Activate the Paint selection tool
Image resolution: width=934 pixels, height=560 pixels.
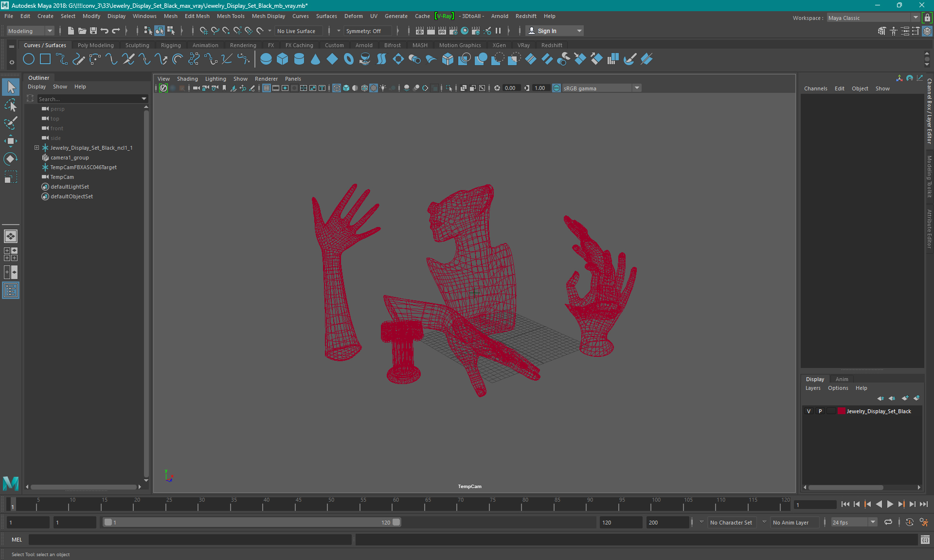point(11,123)
